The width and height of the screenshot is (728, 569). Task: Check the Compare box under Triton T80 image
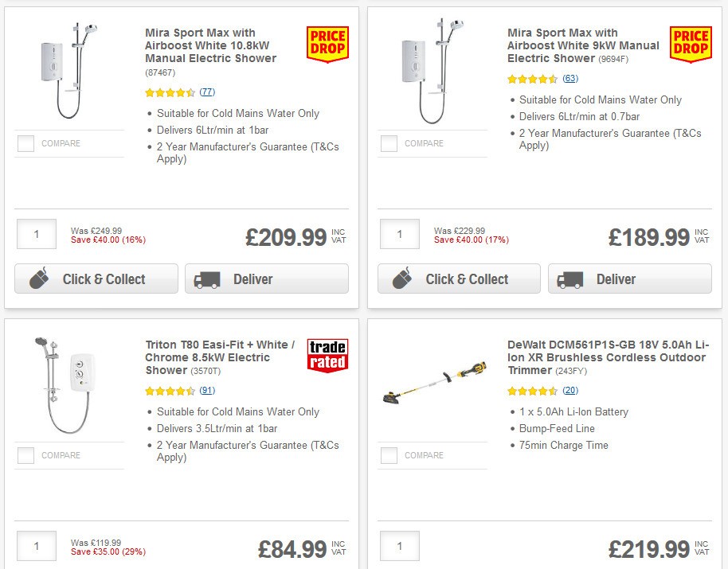[x=25, y=455]
